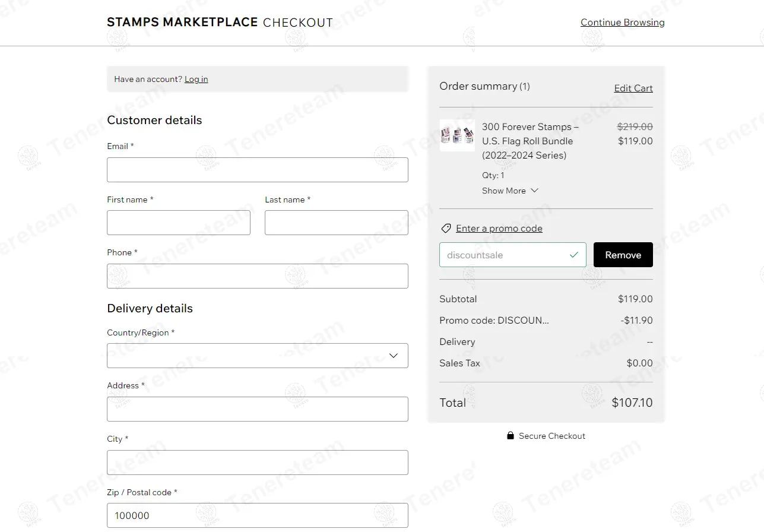Image resolution: width=764 pixels, height=532 pixels.
Task: Click the First name field
Action: click(x=178, y=223)
